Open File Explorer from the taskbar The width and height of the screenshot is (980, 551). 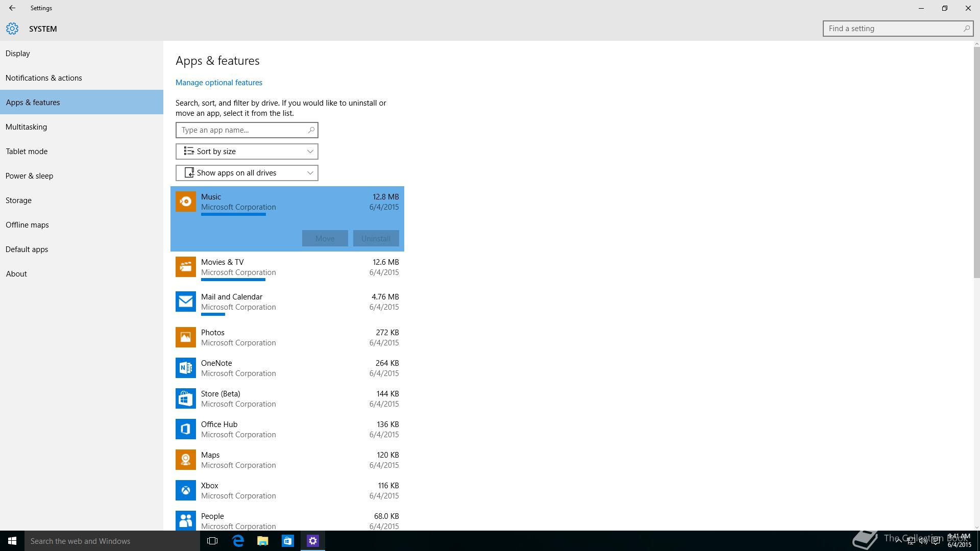point(263,541)
